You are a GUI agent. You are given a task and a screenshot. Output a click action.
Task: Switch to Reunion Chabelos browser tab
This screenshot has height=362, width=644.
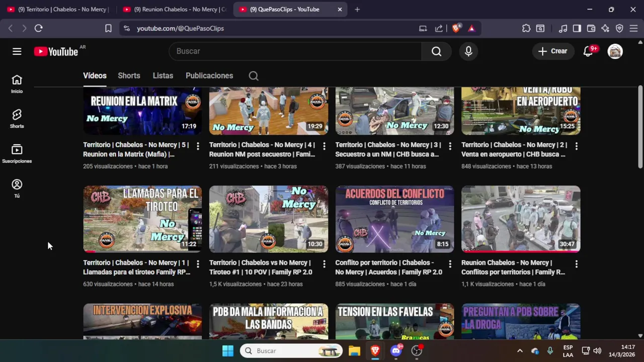175,10
